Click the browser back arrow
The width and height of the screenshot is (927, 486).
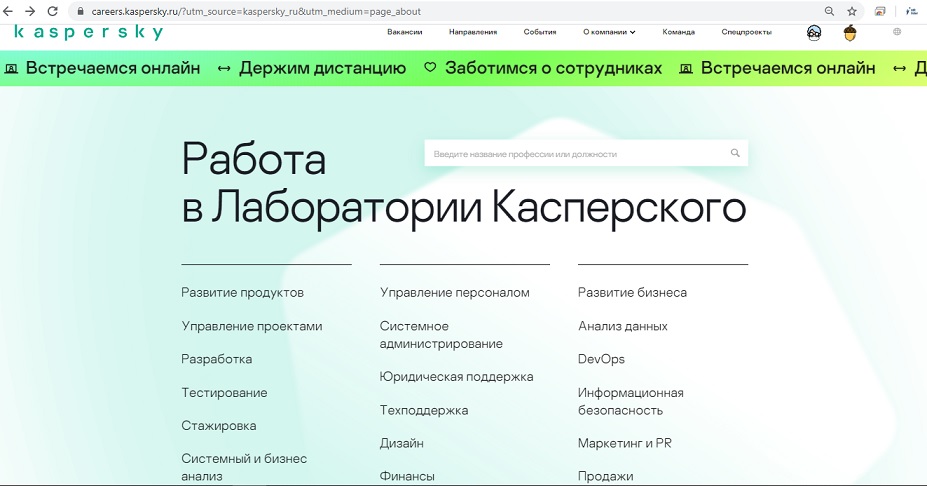point(8,11)
